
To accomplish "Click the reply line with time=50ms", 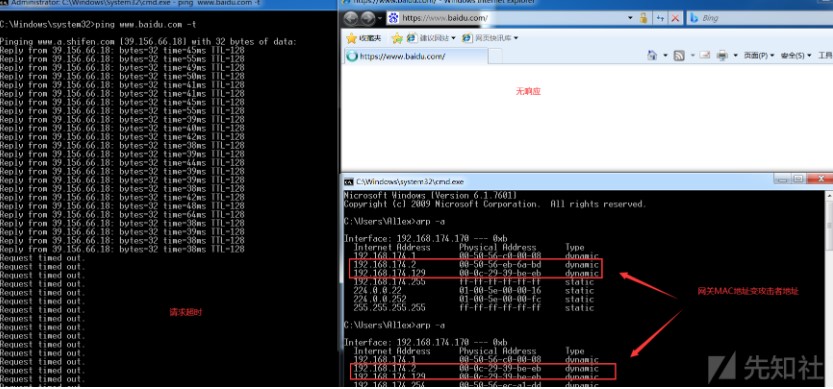I will 122,76.
